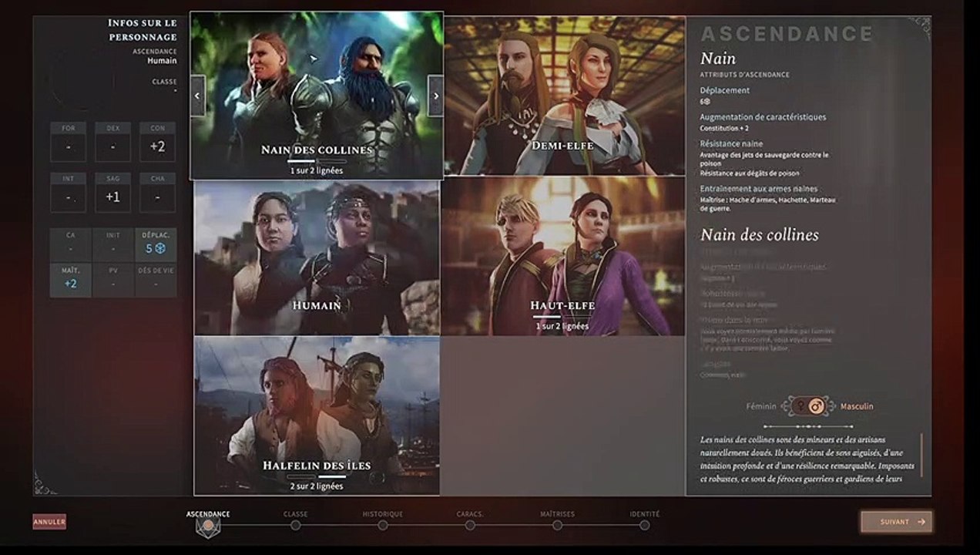Click the SAG +1 ability box
Screen dimensions: 980x555
(x=112, y=192)
